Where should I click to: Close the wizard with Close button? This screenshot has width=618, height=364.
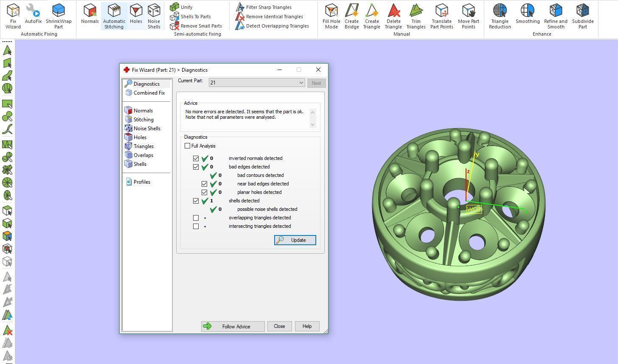(x=279, y=326)
